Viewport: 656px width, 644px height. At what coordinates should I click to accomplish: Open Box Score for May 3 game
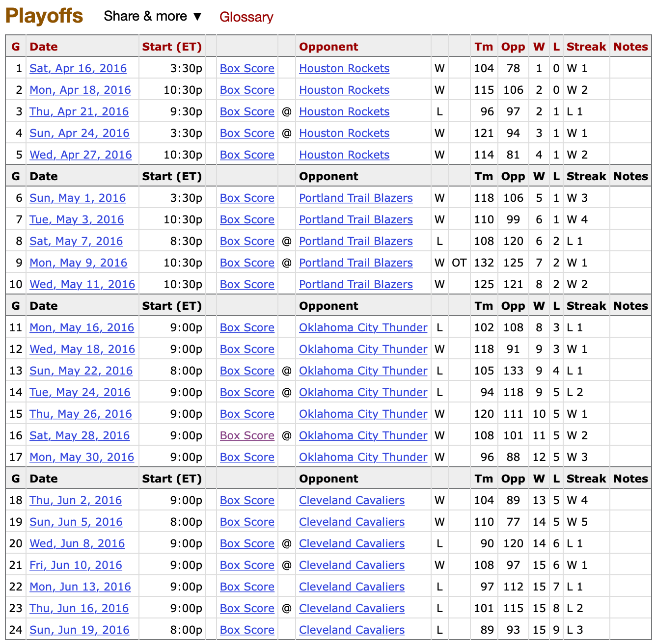pyautogui.click(x=247, y=219)
